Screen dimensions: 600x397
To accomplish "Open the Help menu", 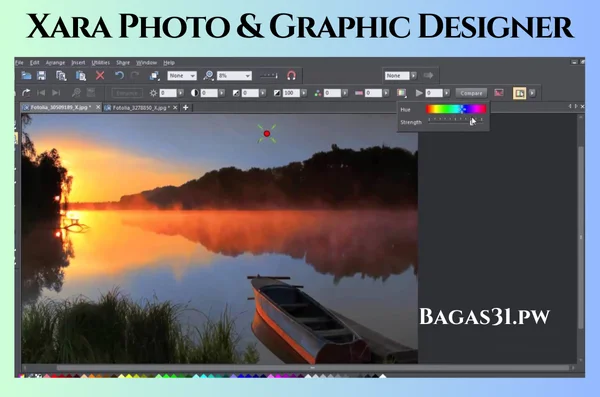I will [169, 62].
